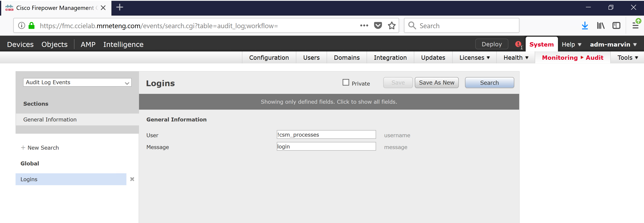Viewport: 644px width, 223px height.
Task: Save page to Pocket icon
Action: click(x=378, y=25)
